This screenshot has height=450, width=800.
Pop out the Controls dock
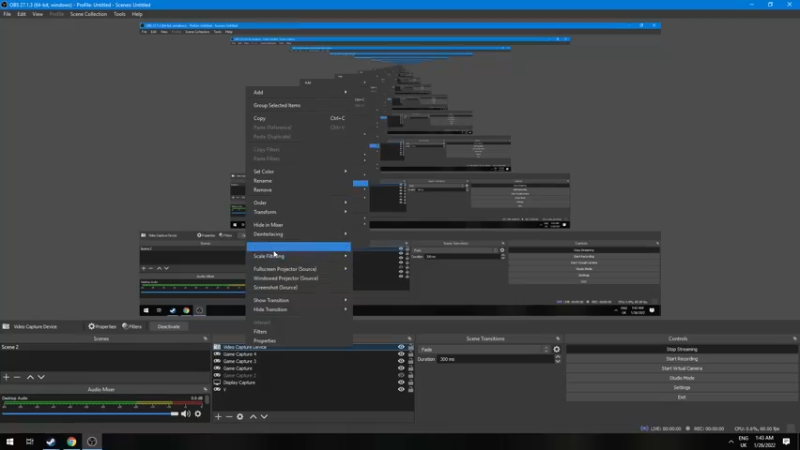point(794,339)
